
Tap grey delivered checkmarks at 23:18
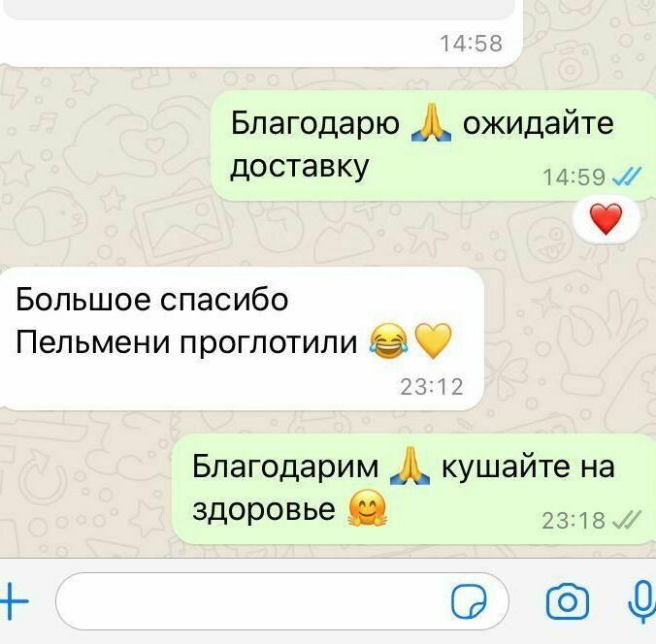coord(626,520)
